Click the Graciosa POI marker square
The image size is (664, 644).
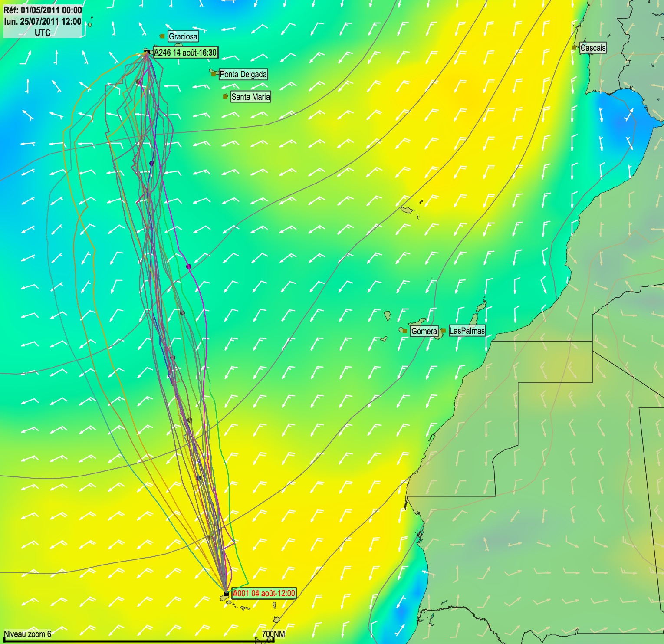tap(162, 36)
